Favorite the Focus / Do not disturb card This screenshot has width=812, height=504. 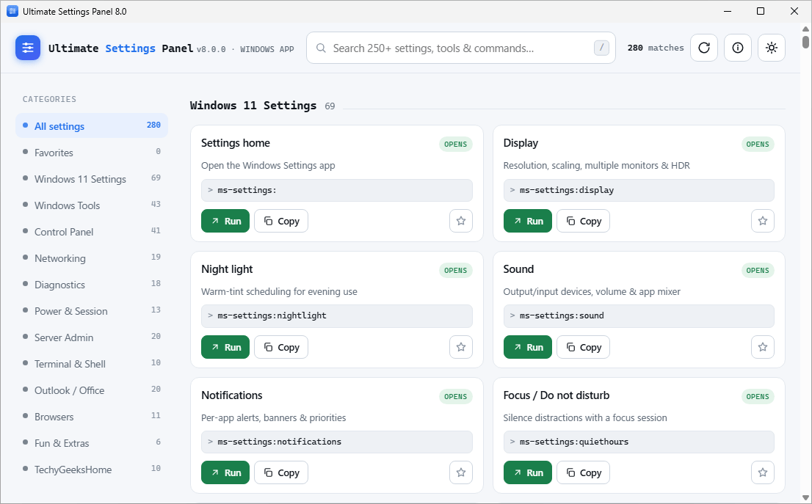coord(762,472)
